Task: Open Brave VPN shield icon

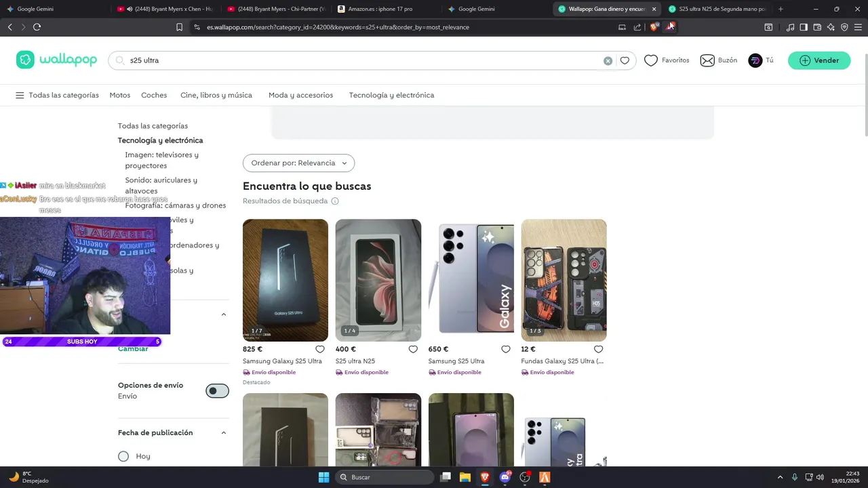Action: [844, 27]
